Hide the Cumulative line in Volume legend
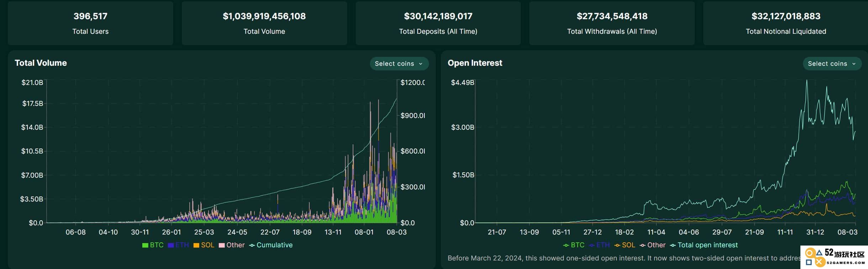Viewport: 868px width, 269px height. tap(271, 245)
